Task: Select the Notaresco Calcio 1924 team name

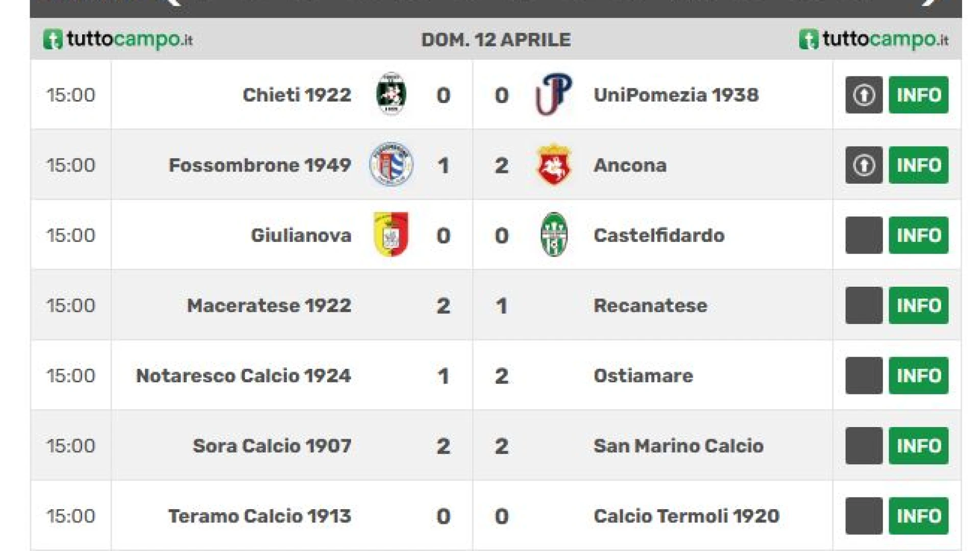Action: tap(243, 375)
